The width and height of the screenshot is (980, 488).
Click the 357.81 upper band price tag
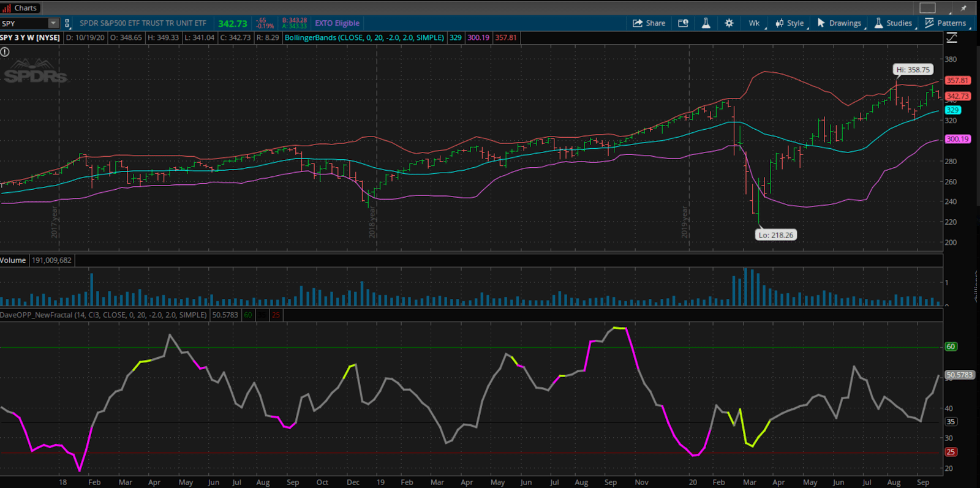click(957, 80)
